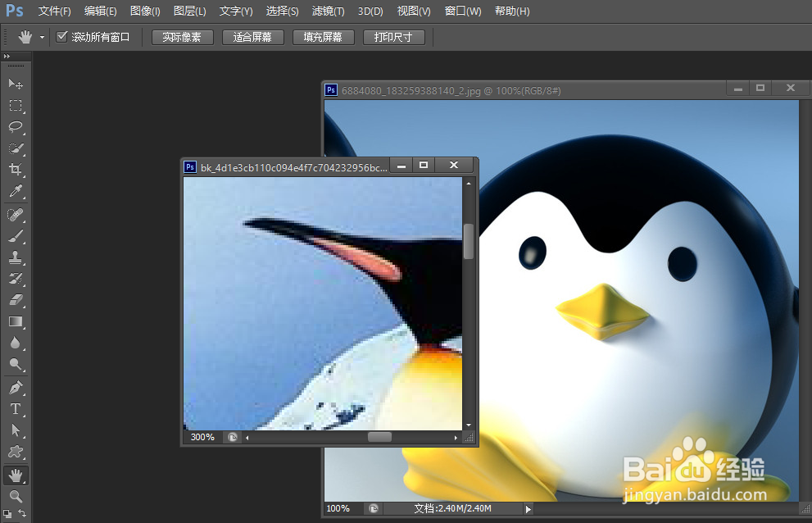Select the Rectangular Marquee tool
Image resolution: width=812 pixels, height=523 pixels.
point(16,105)
